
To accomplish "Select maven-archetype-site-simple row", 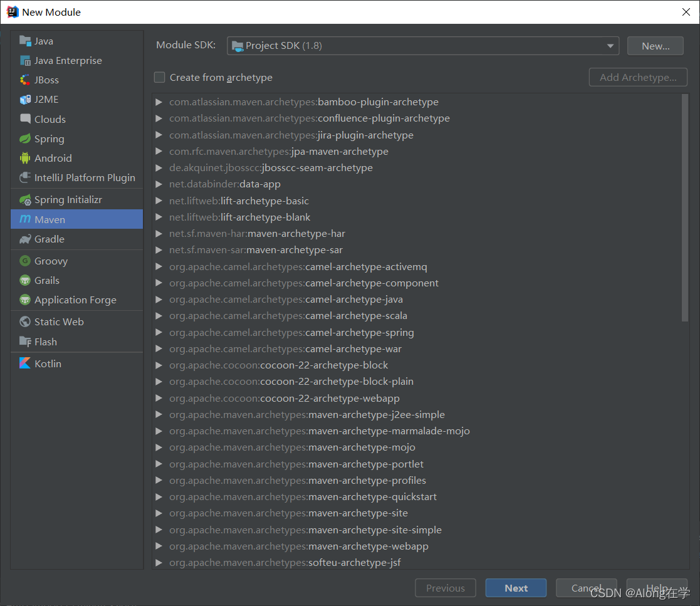I will 417,530.
